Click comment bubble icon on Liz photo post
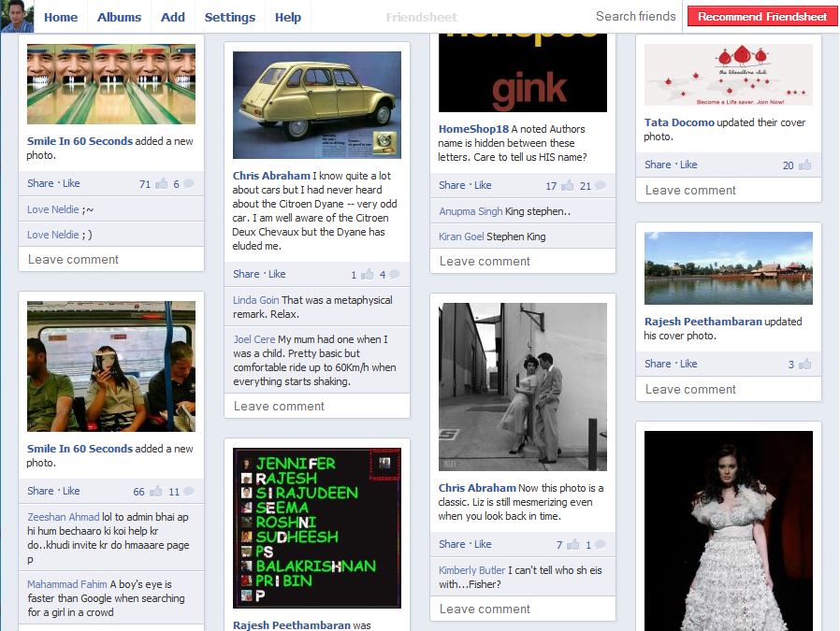This screenshot has height=631, width=840. (x=600, y=545)
